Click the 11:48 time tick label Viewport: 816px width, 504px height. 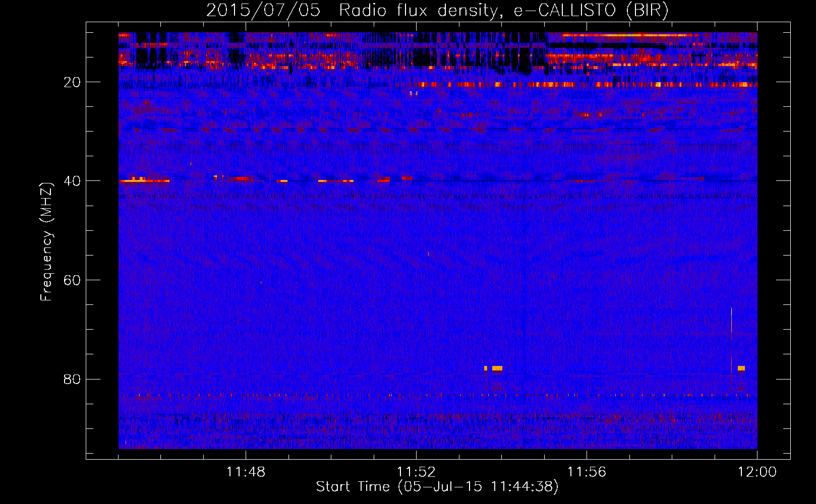pos(246,472)
